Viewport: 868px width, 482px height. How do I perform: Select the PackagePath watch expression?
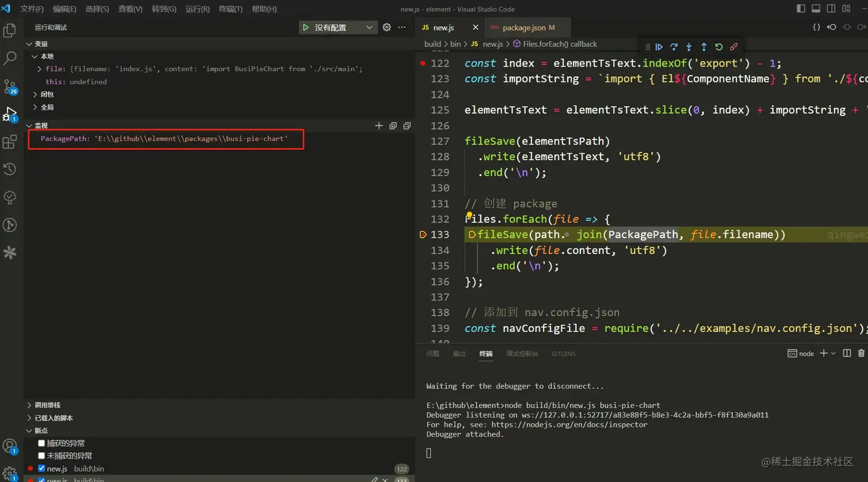click(164, 138)
